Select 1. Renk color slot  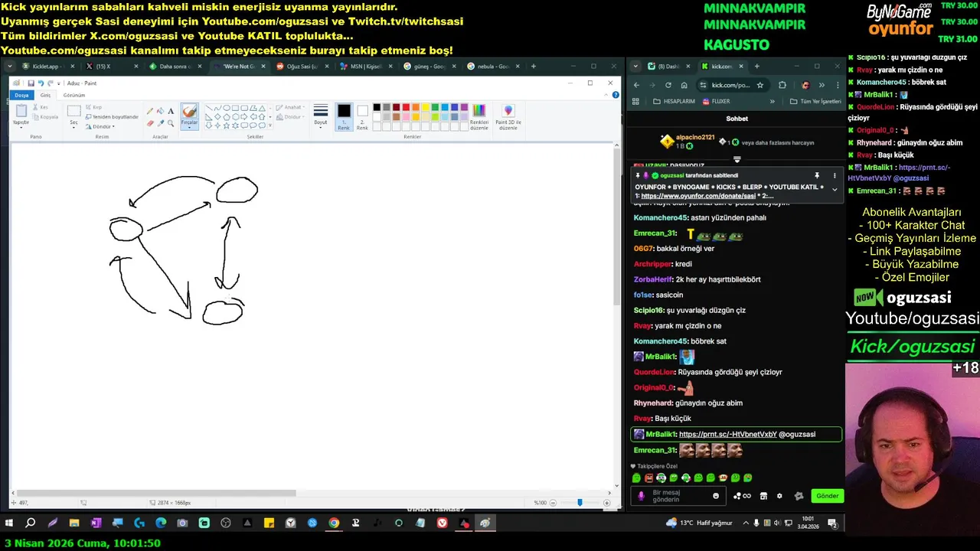point(344,117)
